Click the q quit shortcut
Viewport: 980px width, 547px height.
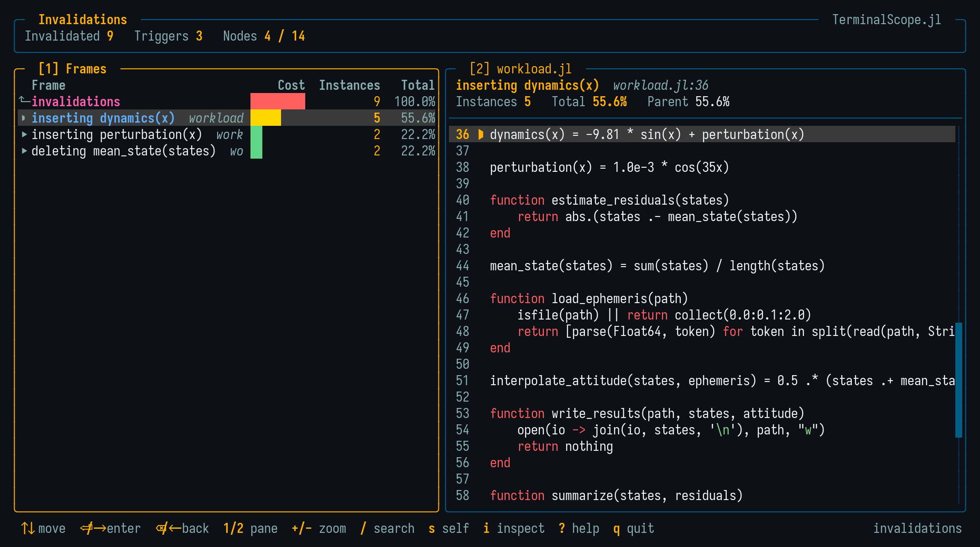(x=634, y=528)
